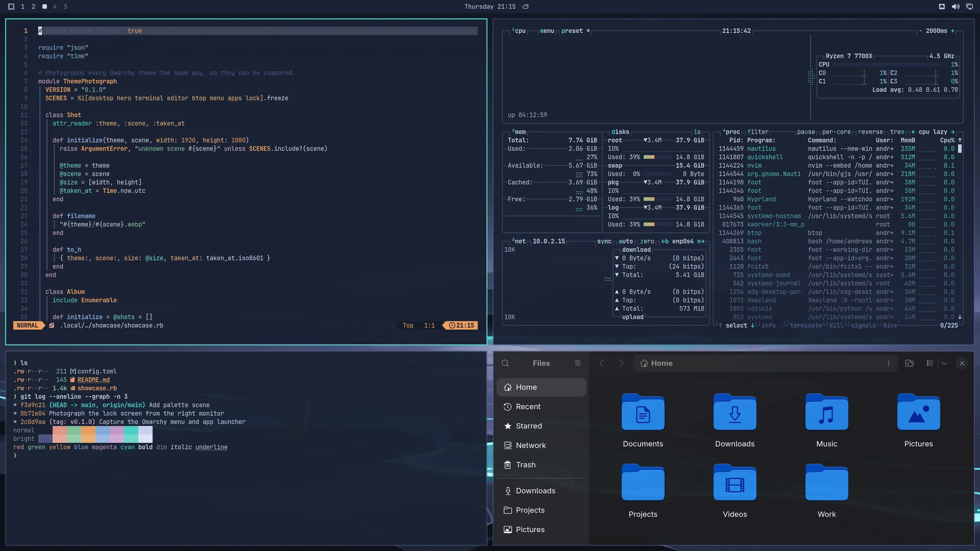This screenshot has height=551, width=980.
Task: Toggle tree view in btop processes
Action: pyautogui.click(x=897, y=132)
